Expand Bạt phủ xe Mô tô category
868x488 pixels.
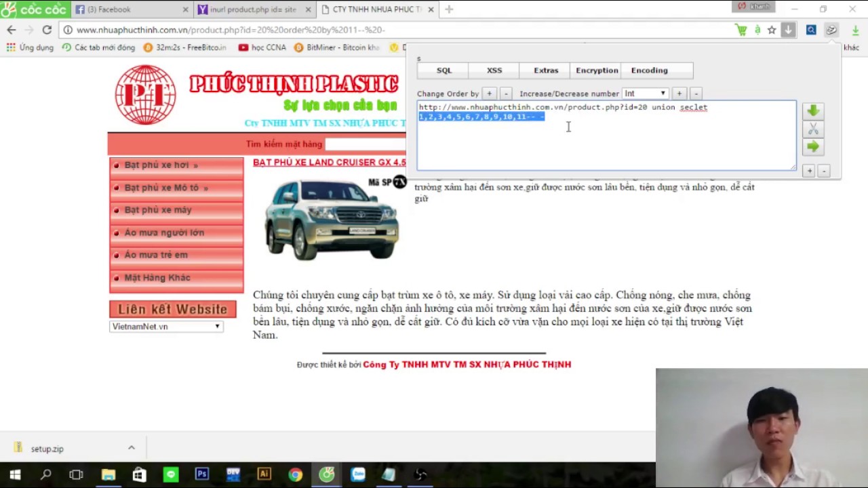click(176, 188)
